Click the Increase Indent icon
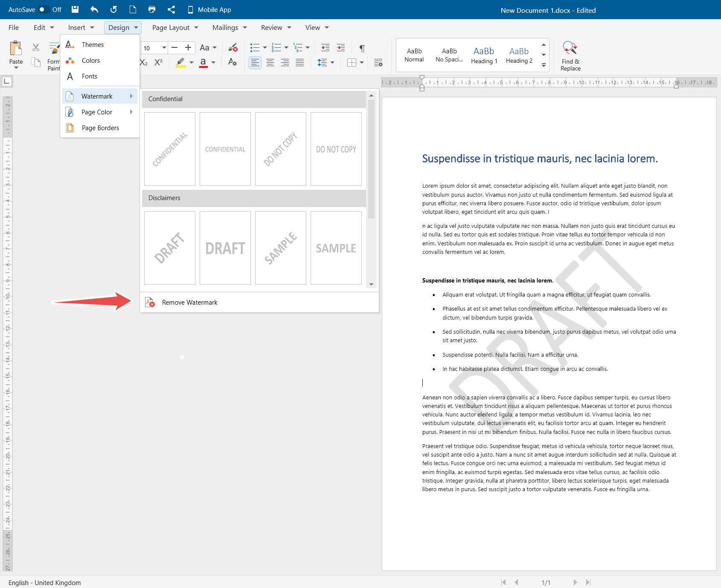 [341, 48]
